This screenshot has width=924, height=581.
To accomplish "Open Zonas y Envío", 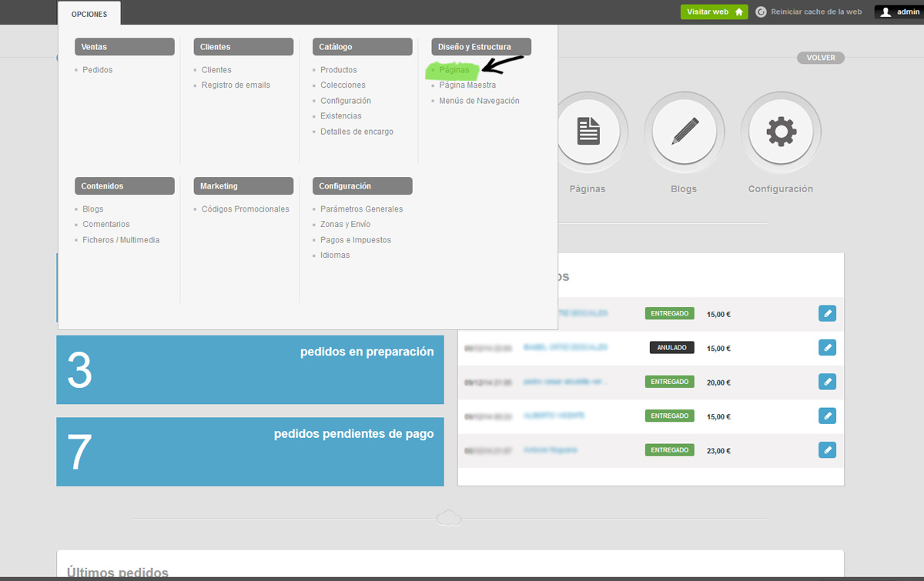I will coord(345,225).
